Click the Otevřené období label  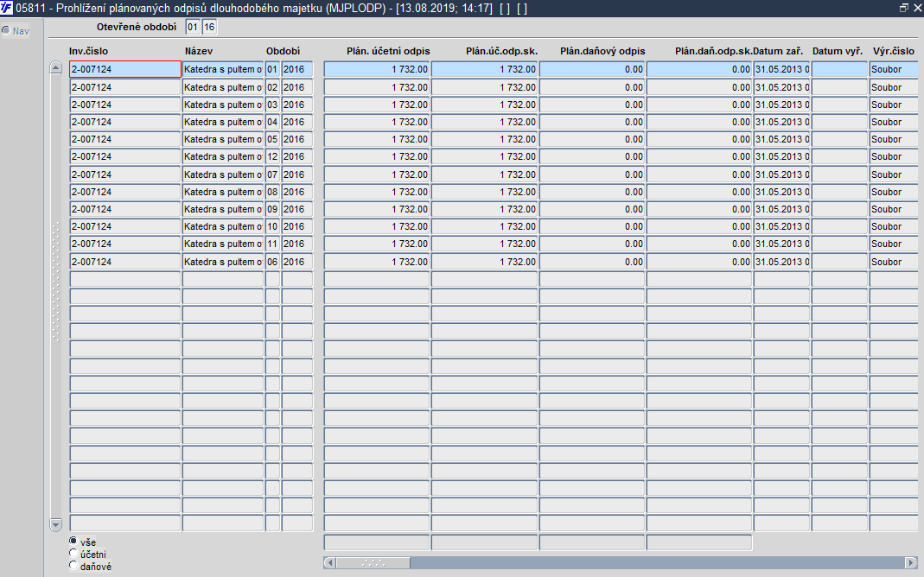click(137, 27)
